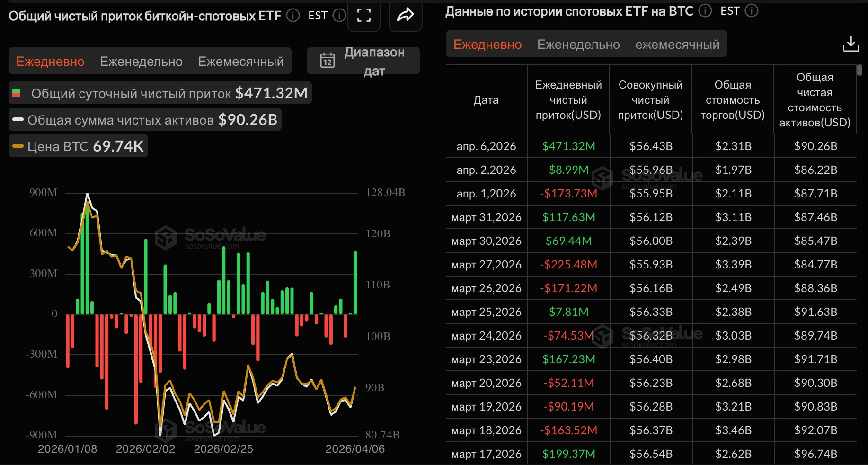
Task: Click the calendar icon in date range
Action: [x=328, y=61]
